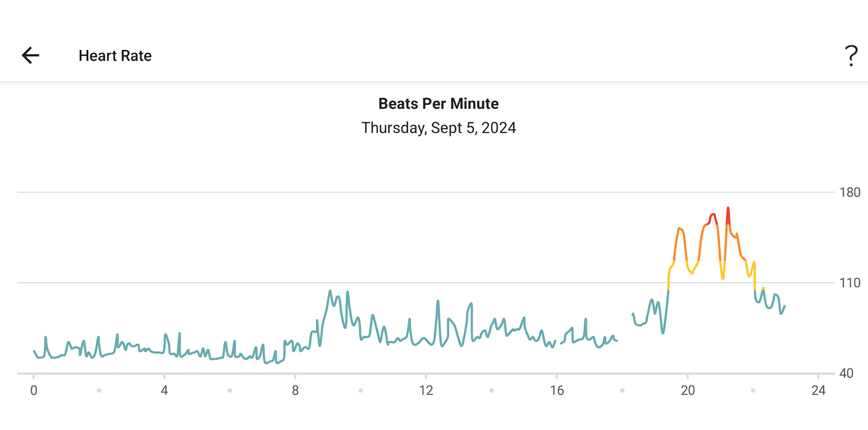Click the axis dot between 20 and 24
This screenshot has width=868, height=430.
753,390
